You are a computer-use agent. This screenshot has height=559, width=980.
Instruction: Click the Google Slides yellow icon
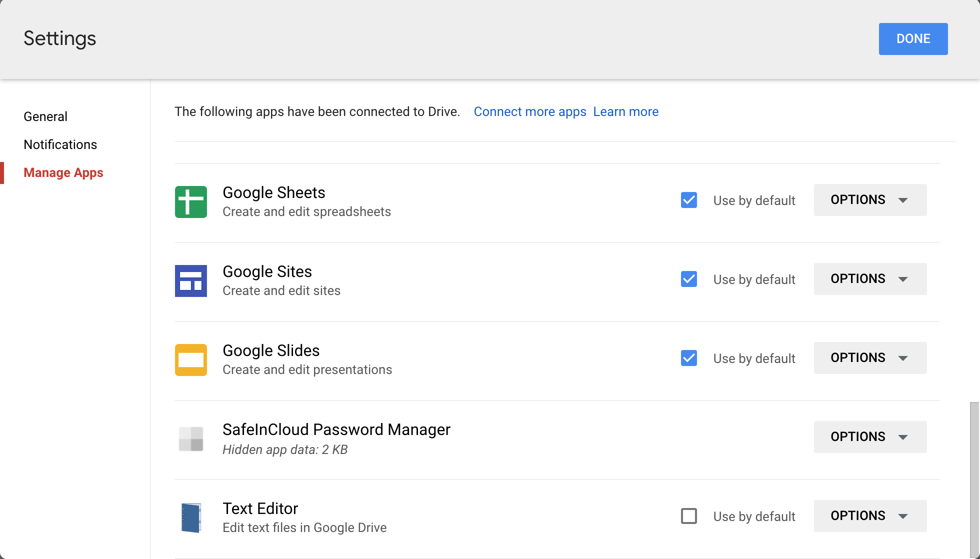(x=190, y=360)
